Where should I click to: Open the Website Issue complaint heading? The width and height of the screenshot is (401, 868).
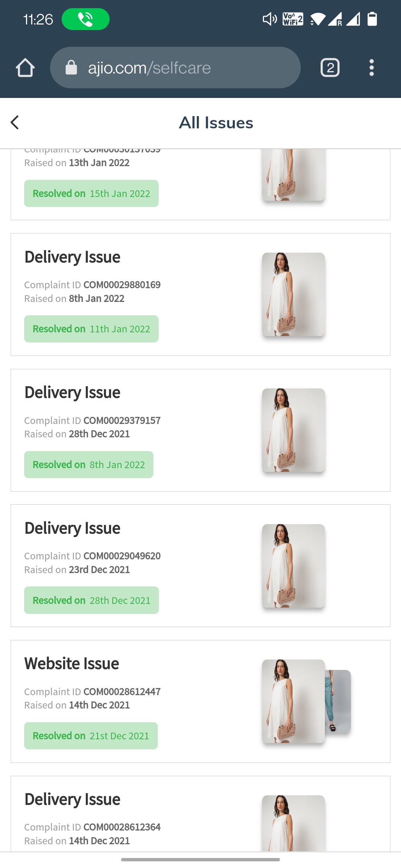click(72, 664)
